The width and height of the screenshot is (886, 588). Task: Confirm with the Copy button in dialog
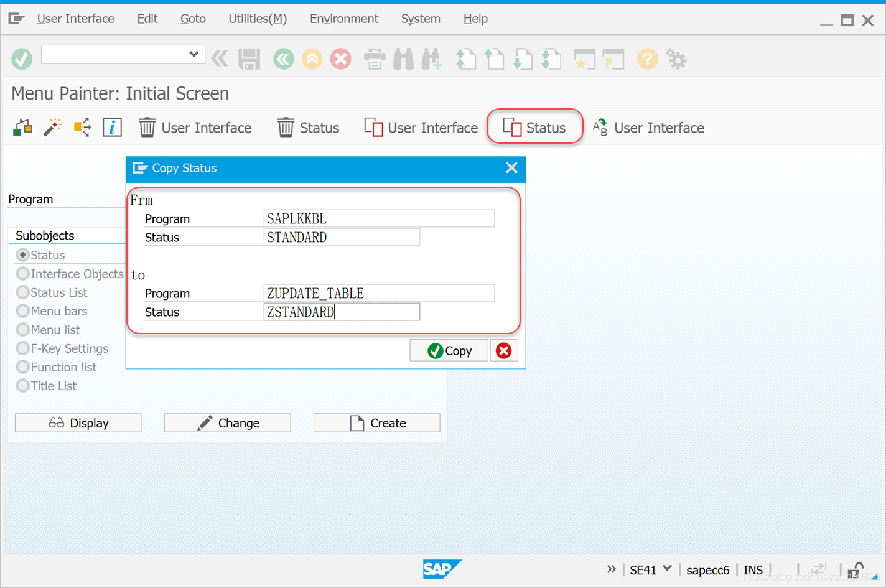pos(449,351)
